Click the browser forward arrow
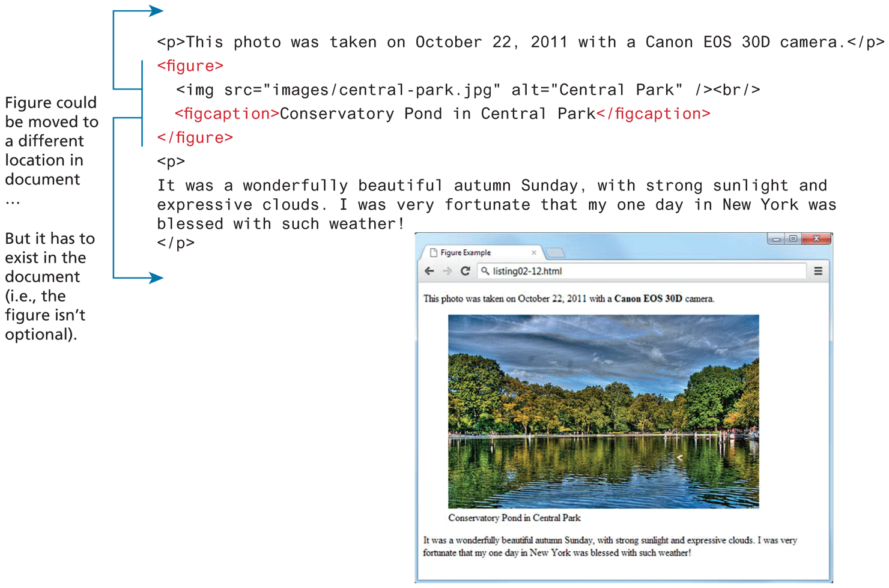 click(x=448, y=271)
